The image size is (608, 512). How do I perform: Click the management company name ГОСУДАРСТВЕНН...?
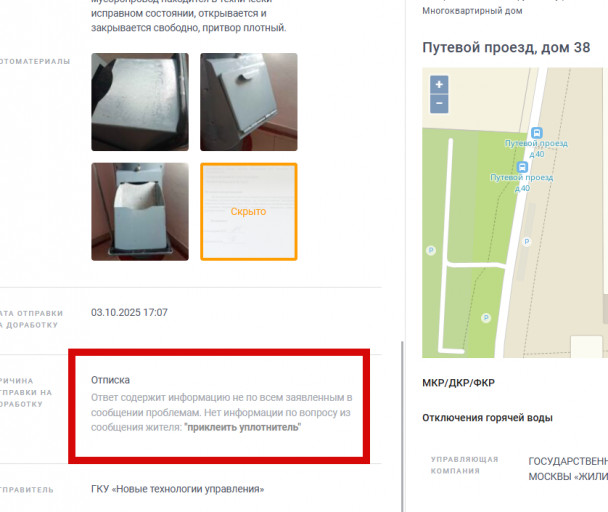[x=568, y=462]
